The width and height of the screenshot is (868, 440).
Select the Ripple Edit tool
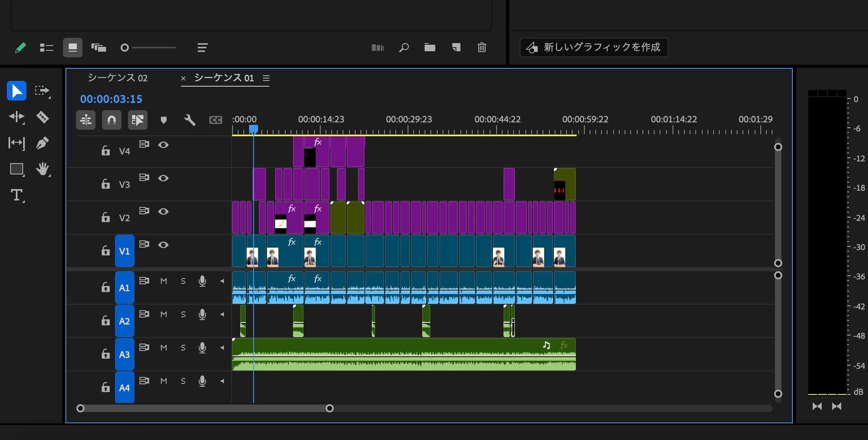pos(17,117)
